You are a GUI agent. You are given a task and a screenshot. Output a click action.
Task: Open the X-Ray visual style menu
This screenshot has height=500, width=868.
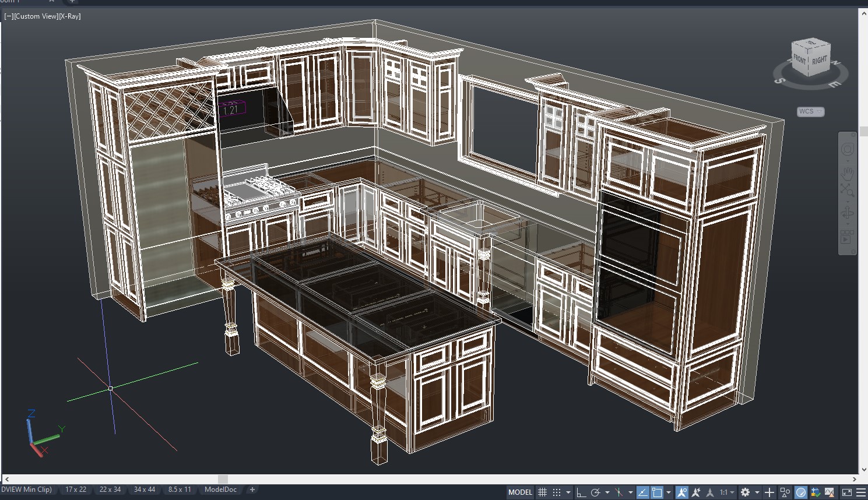[x=70, y=16]
